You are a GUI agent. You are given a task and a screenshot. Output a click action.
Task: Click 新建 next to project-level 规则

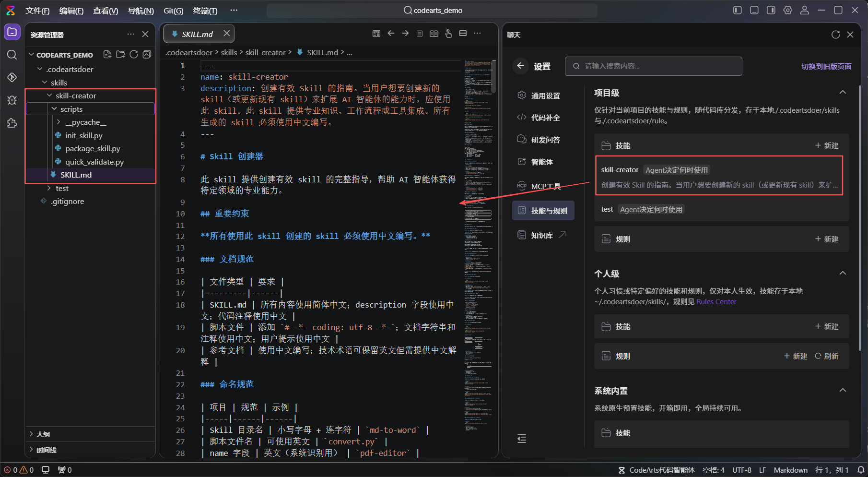pyautogui.click(x=827, y=239)
